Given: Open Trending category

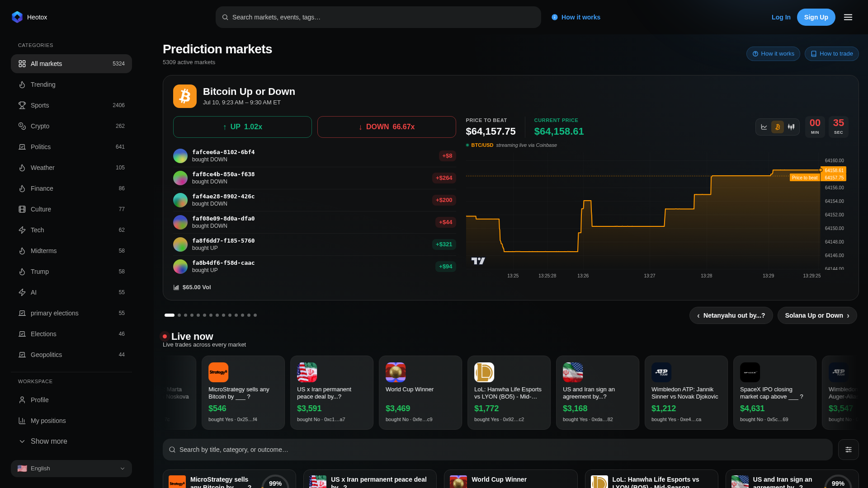Looking at the screenshot, I should (x=71, y=84).
